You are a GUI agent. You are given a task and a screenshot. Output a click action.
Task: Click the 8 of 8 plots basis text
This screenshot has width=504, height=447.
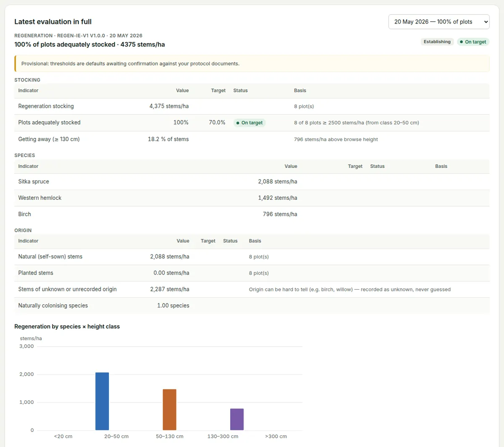357,123
